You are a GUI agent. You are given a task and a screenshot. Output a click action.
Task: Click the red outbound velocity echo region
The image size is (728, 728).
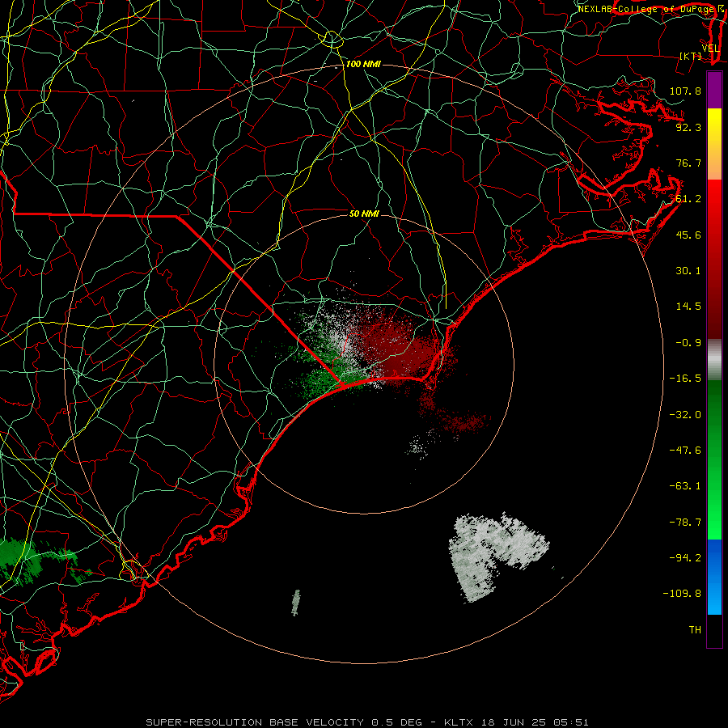(x=400, y=348)
